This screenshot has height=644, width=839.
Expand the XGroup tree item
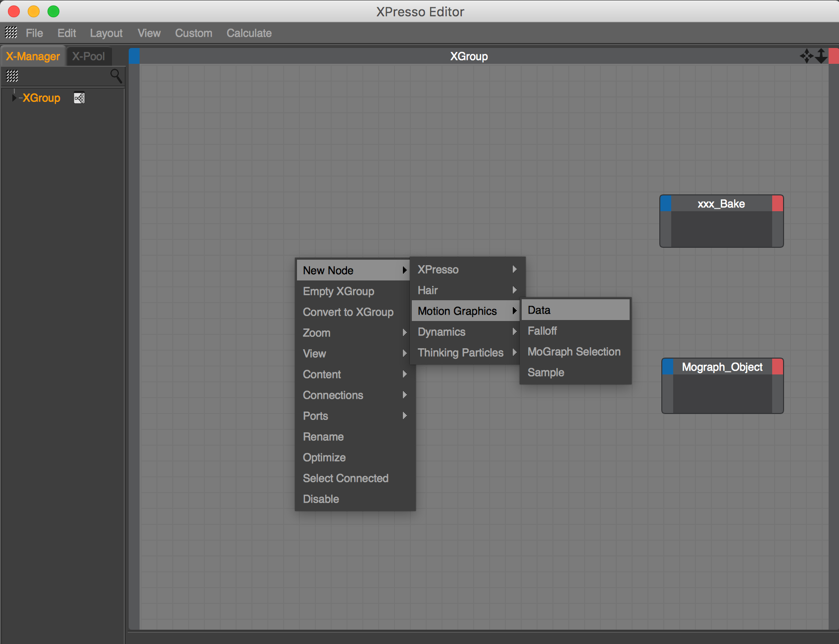(x=14, y=98)
